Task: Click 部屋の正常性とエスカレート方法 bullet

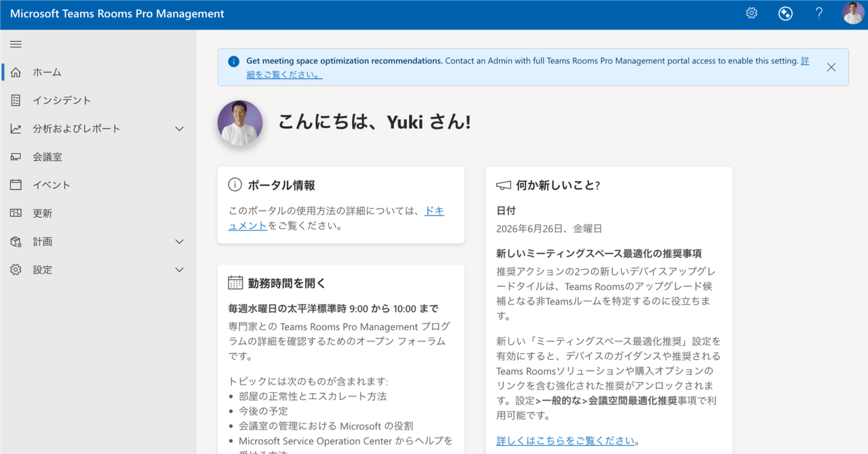Action: coord(313,396)
